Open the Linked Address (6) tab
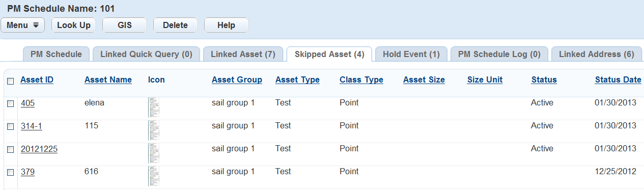The width and height of the screenshot is (644, 190). tap(597, 54)
